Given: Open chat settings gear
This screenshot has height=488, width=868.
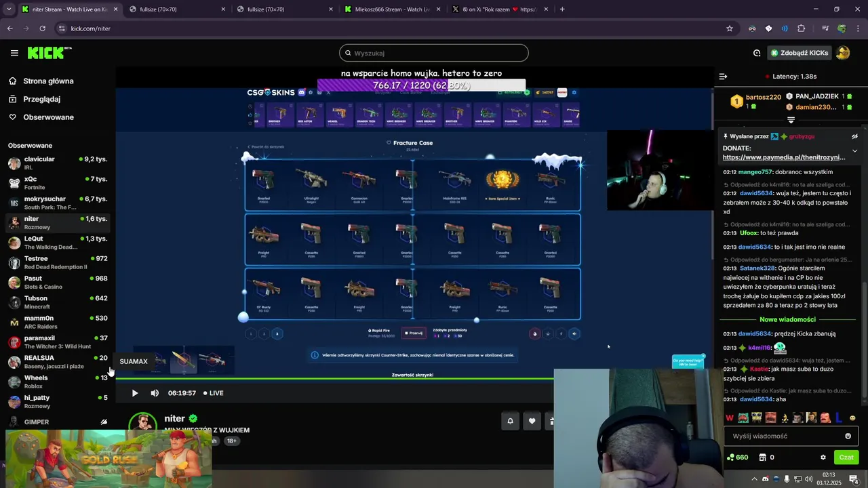Looking at the screenshot, I should [x=823, y=457].
